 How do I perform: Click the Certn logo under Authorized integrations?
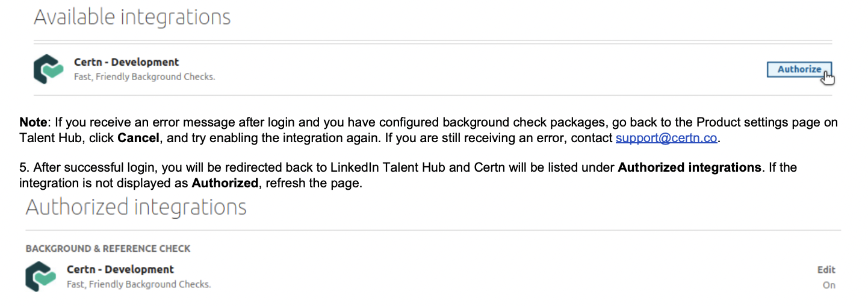point(42,276)
